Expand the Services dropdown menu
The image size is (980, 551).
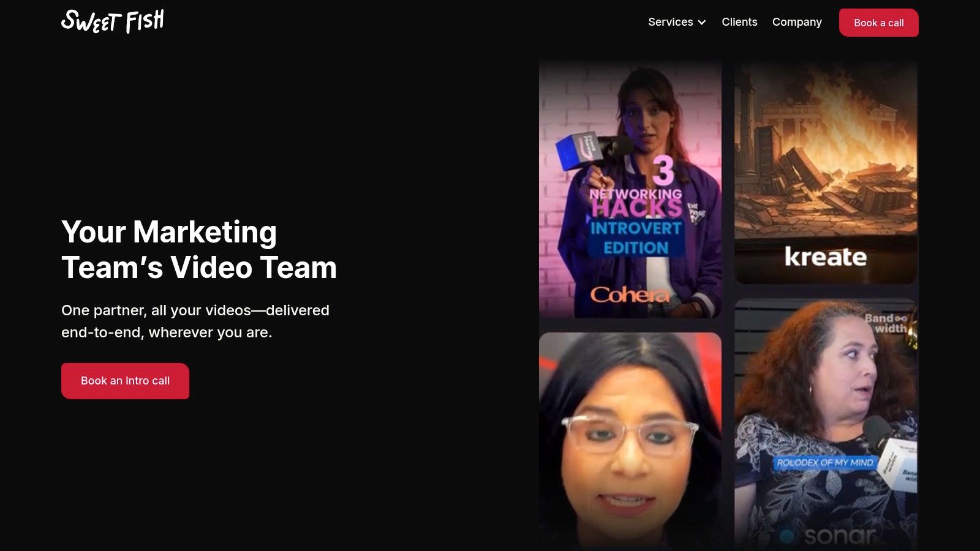click(x=677, y=22)
